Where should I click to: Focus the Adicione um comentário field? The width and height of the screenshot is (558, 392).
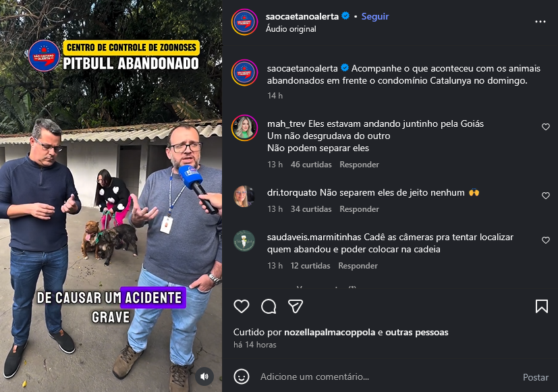(x=387, y=376)
